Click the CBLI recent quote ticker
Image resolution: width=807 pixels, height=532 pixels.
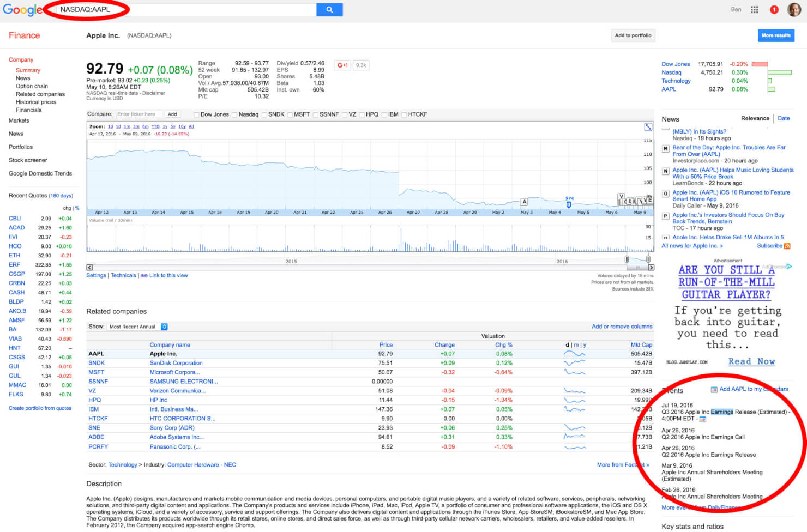(15, 219)
